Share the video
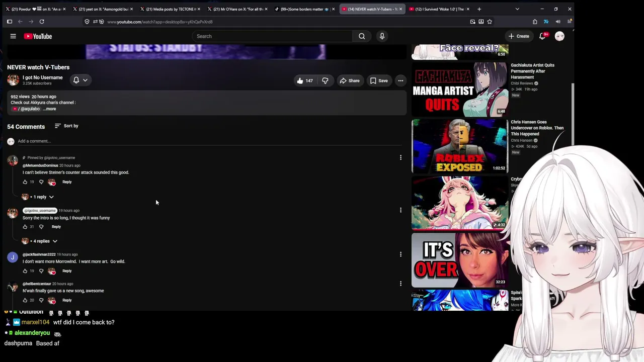 349,80
